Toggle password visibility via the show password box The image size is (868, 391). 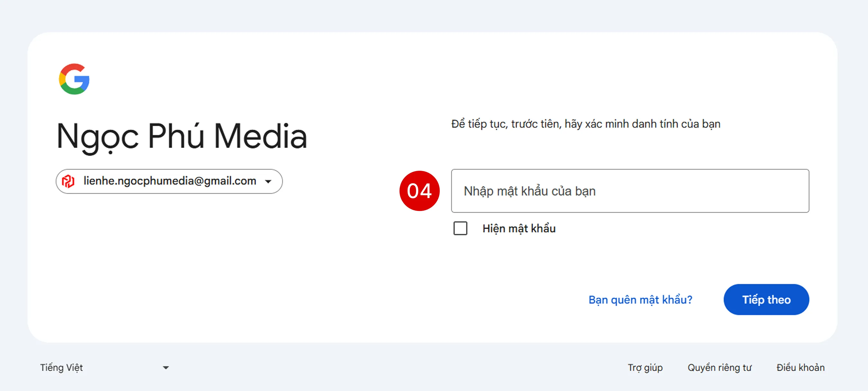(x=460, y=229)
